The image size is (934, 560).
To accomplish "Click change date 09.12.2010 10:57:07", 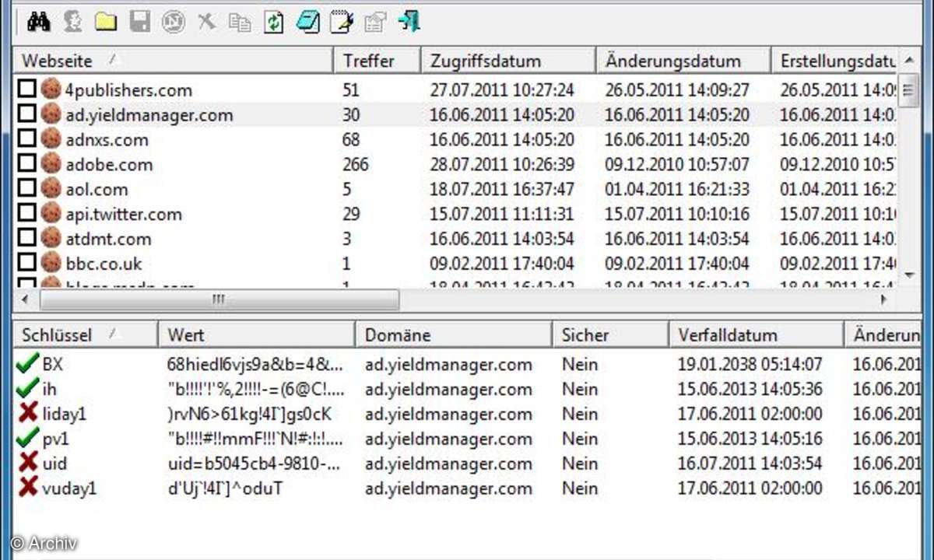I will click(677, 164).
